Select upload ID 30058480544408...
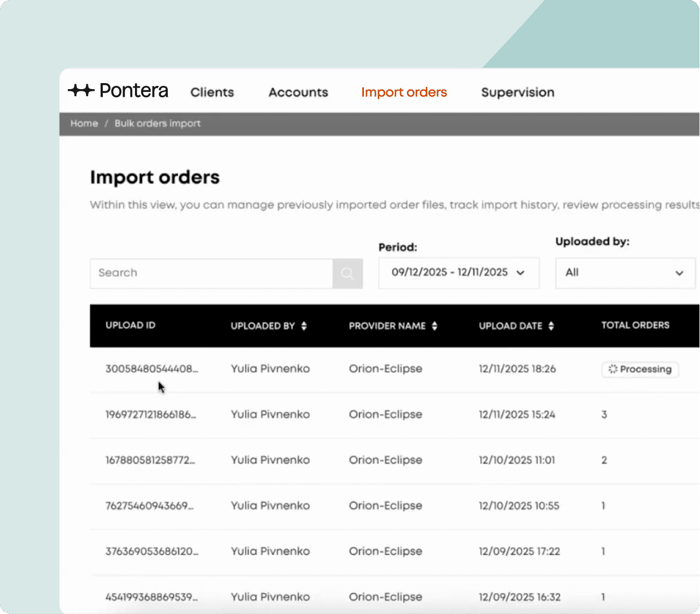Screen dimensions: 700x614 pyautogui.click(x=152, y=369)
